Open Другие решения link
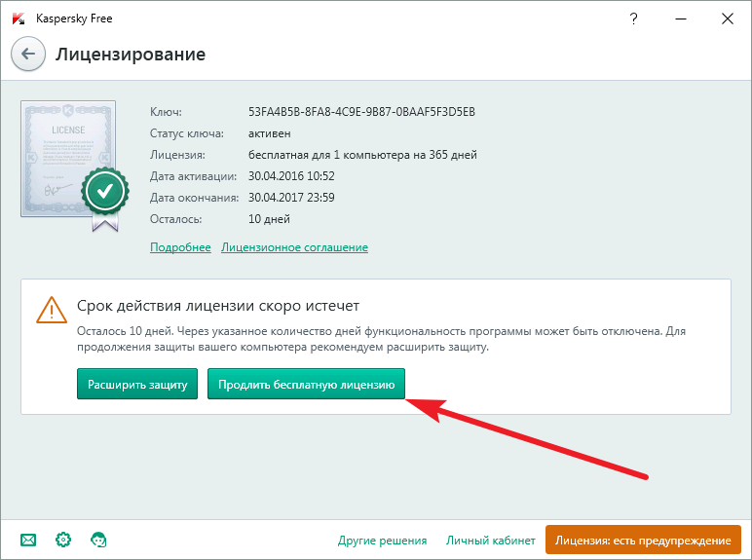 coord(382,541)
